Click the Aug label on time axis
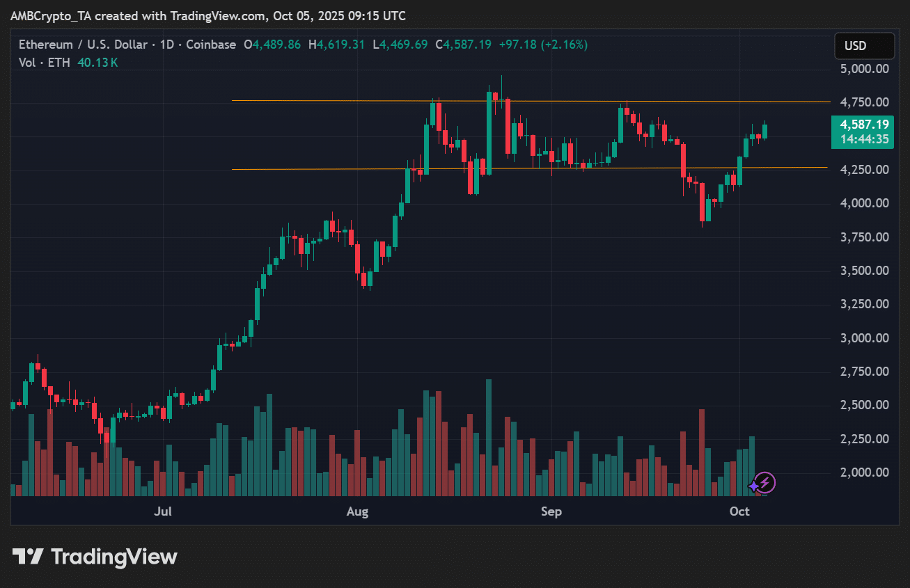The image size is (910, 588). 357,511
